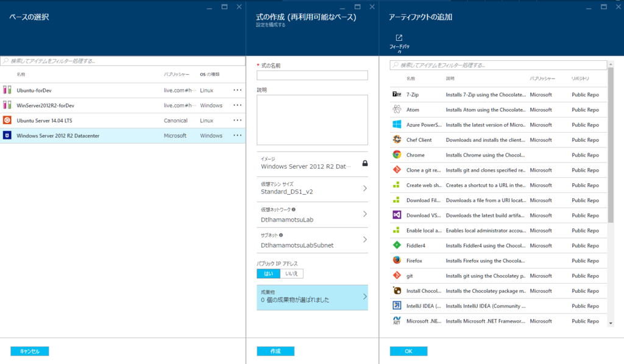Open more options for Ubuntu-forDev

(237, 90)
